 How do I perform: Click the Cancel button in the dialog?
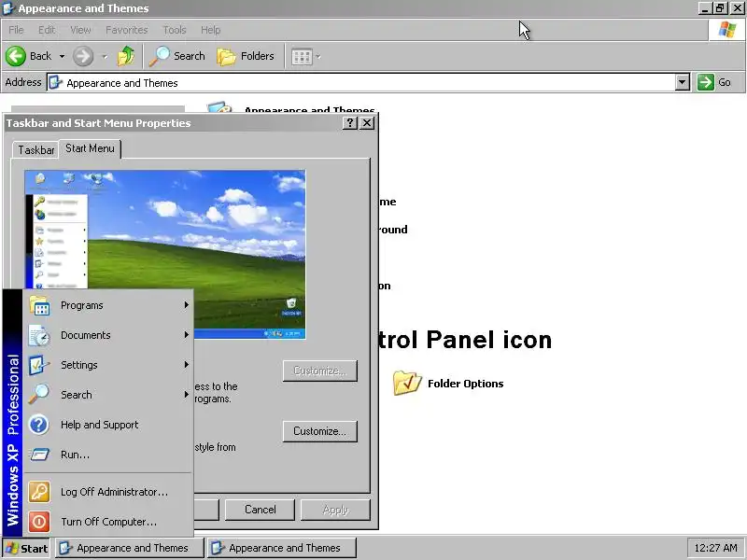(261, 510)
